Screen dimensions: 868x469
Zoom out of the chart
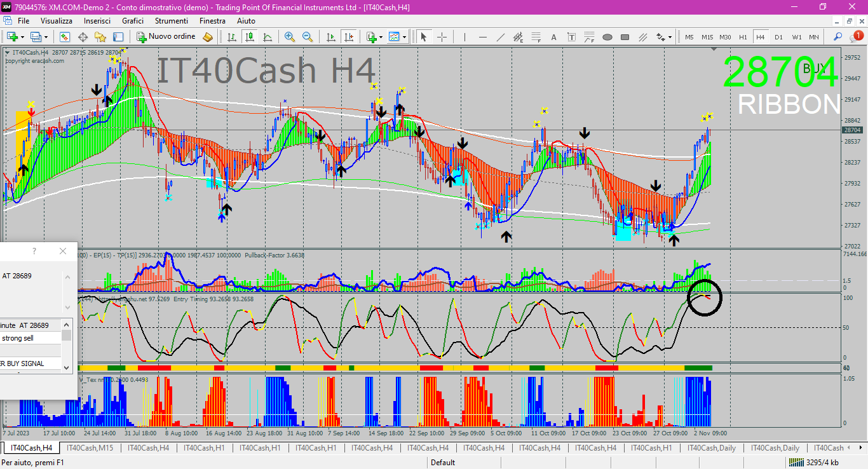tap(308, 37)
